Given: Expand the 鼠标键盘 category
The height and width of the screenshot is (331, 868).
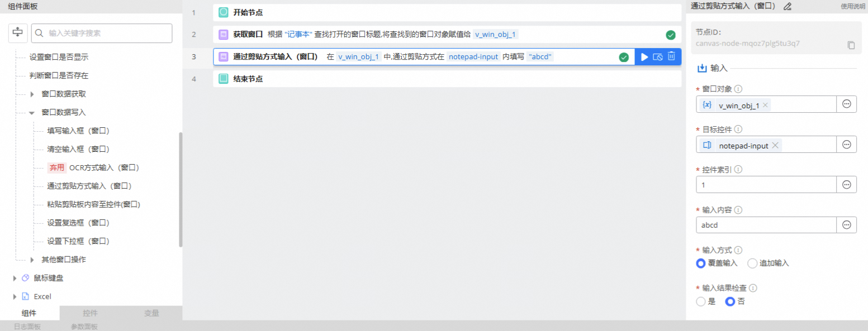Looking at the screenshot, I should pyautogui.click(x=15, y=278).
